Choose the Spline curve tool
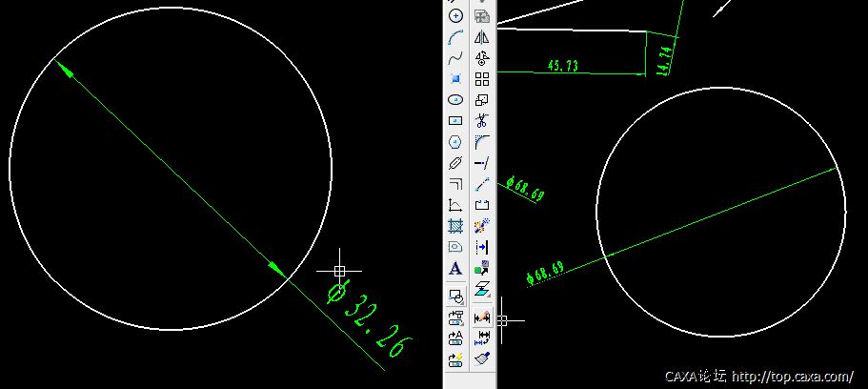The height and width of the screenshot is (389, 868). click(x=455, y=58)
